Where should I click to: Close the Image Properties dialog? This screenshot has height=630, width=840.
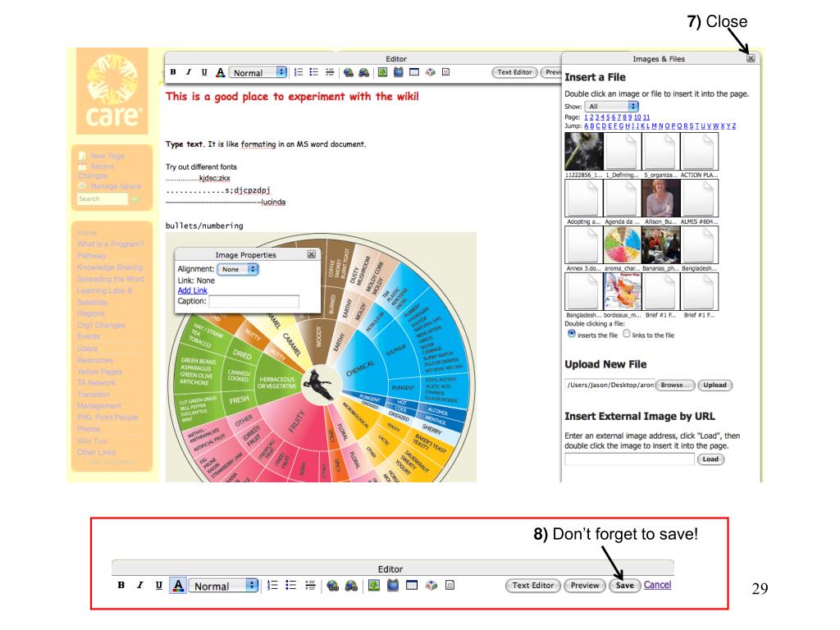pyautogui.click(x=311, y=254)
